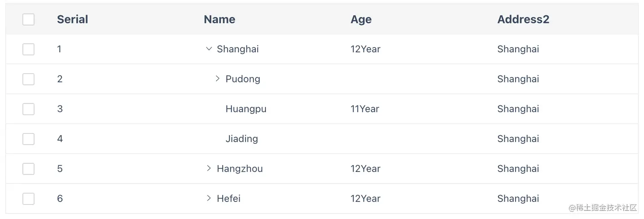The width and height of the screenshot is (644, 219).
Task: Click the Address2 column header
Action: tap(523, 19)
